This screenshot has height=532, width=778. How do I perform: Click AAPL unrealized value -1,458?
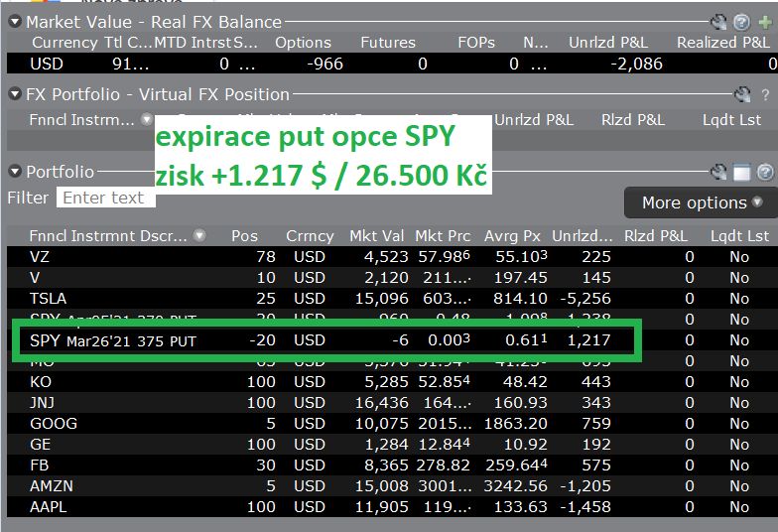point(585,506)
